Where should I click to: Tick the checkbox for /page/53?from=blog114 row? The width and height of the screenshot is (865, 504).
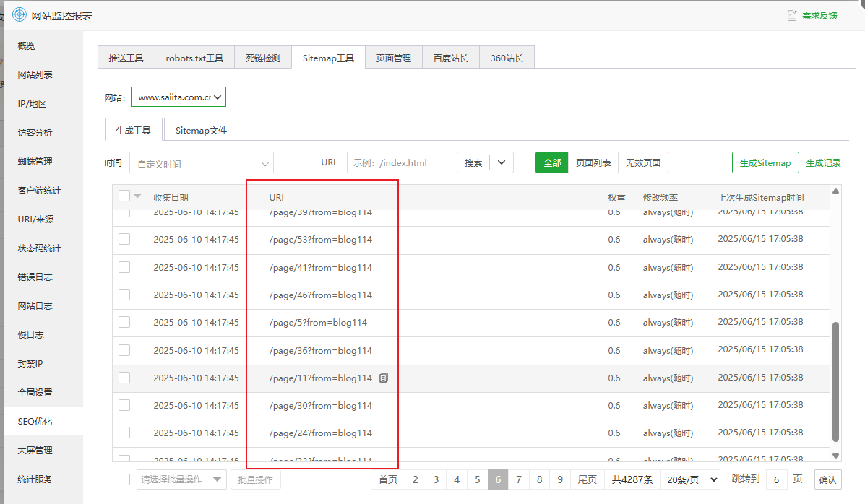click(124, 239)
